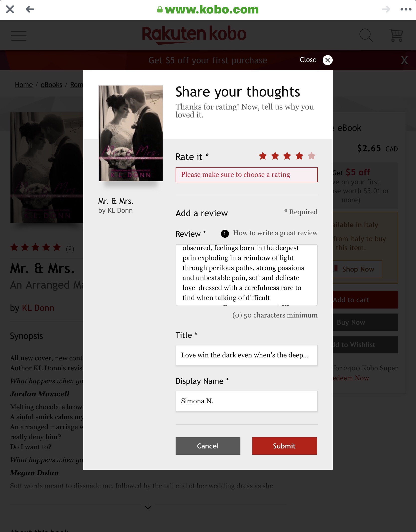Set rating to five stars
Viewport: 416px width, 532px height.
tap(311, 156)
